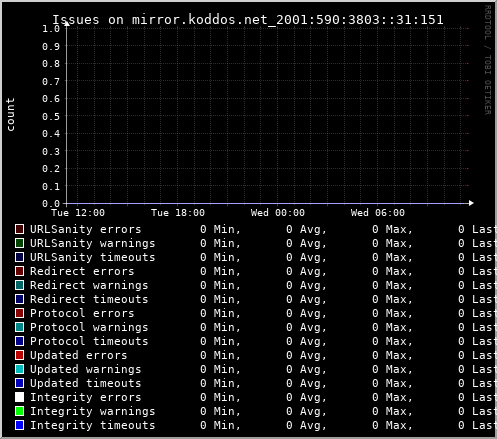Click the 0.5 value on count axis

(x=51, y=116)
